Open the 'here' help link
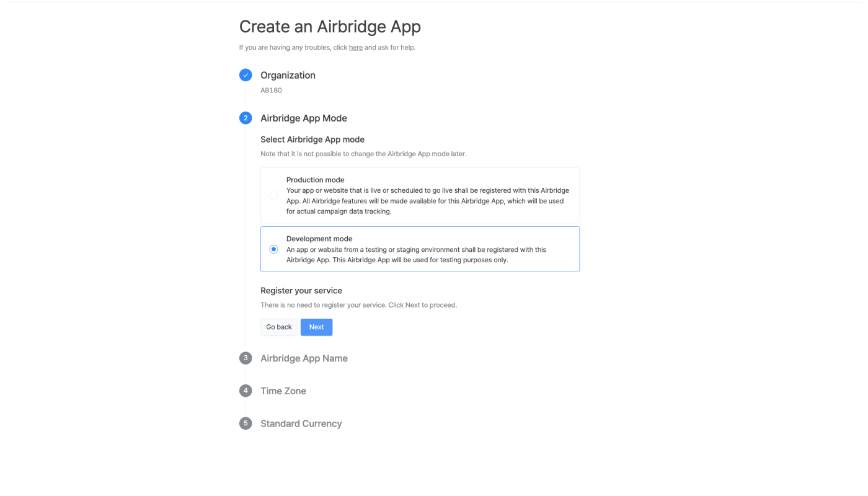The image size is (868, 496). pyautogui.click(x=356, y=48)
